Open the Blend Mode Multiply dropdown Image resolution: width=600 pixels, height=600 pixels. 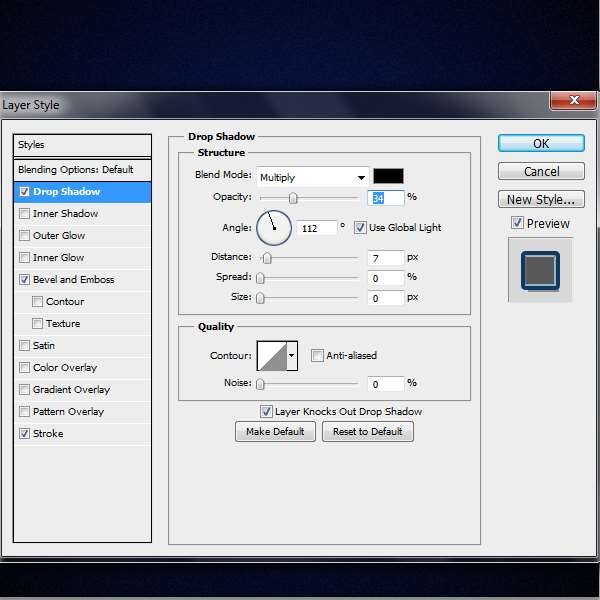point(312,177)
